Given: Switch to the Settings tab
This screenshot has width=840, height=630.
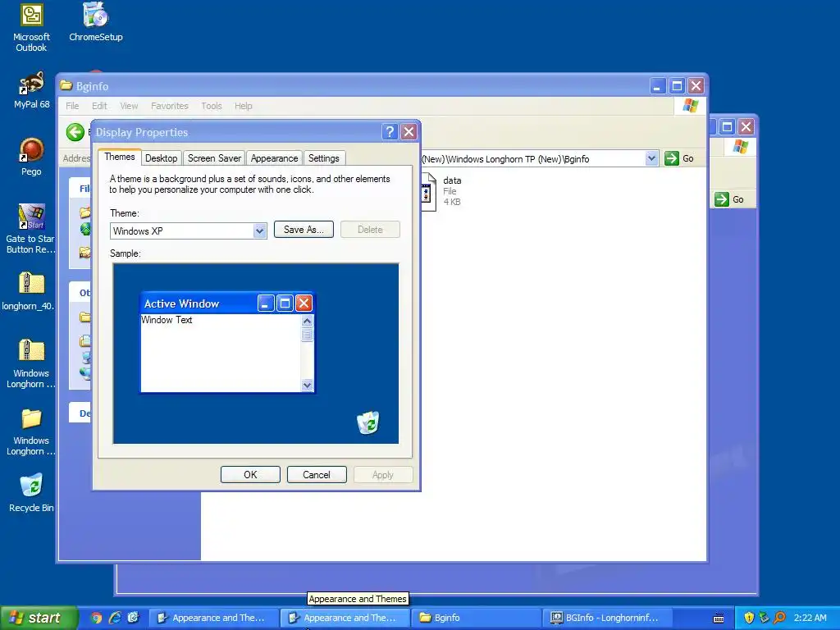Looking at the screenshot, I should [323, 158].
